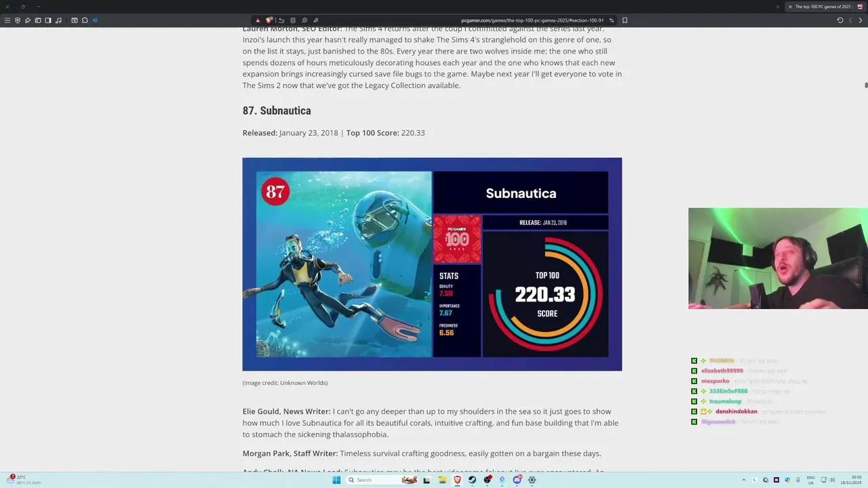Viewport: 868px width, 488px height.
Task: Open the Brave main hamburger menu
Action: coord(7,20)
